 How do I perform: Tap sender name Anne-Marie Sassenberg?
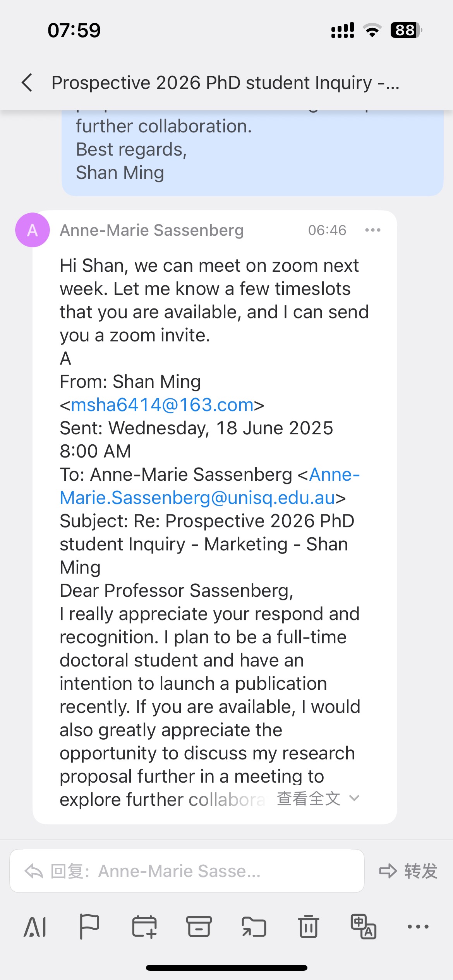152,230
